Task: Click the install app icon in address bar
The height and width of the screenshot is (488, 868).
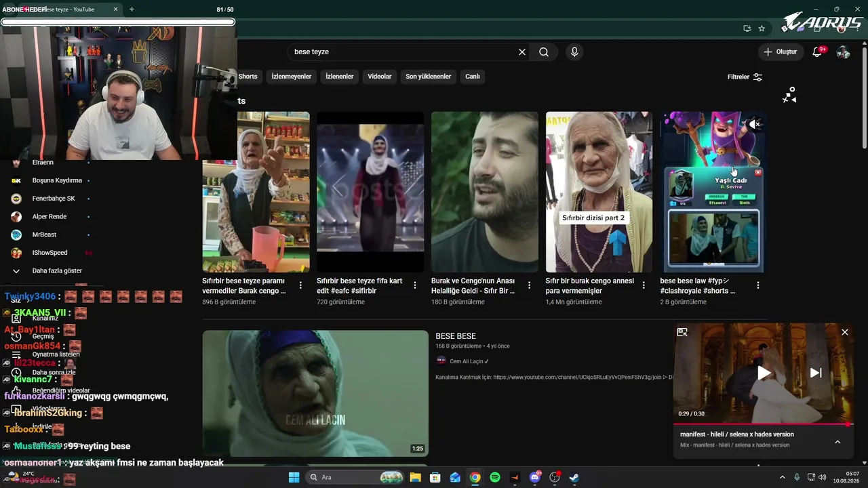Action: (x=747, y=28)
